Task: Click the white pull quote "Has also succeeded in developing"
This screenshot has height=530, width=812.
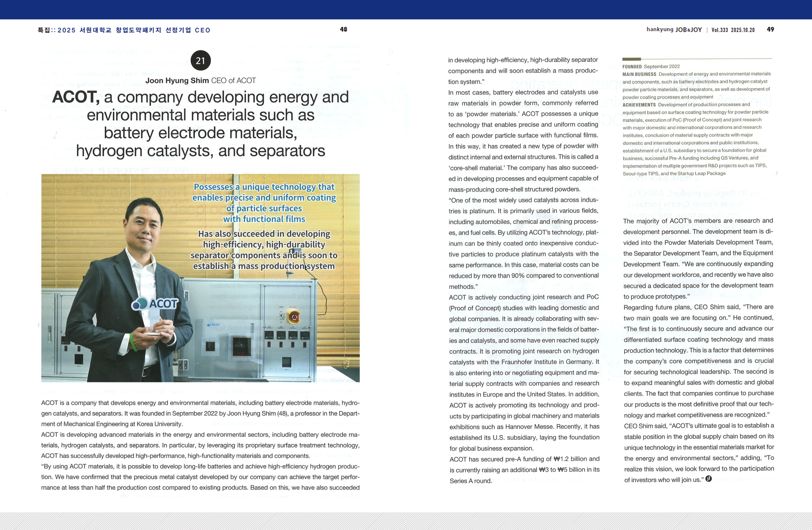Action: click(x=264, y=234)
